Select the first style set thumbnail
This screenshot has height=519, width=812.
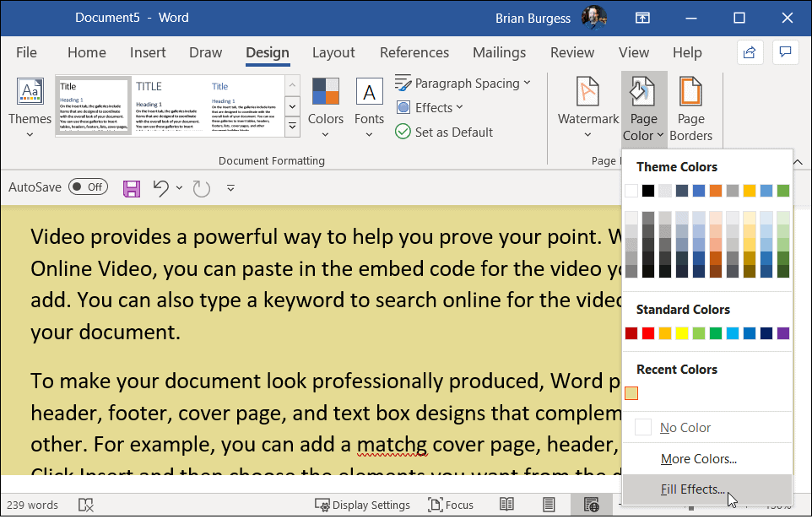93,105
